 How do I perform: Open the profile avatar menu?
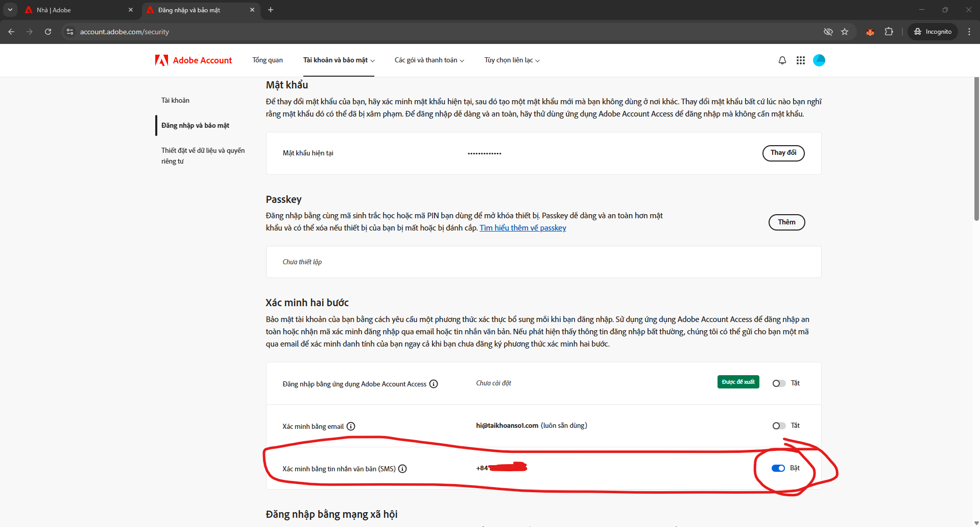pos(819,60)
